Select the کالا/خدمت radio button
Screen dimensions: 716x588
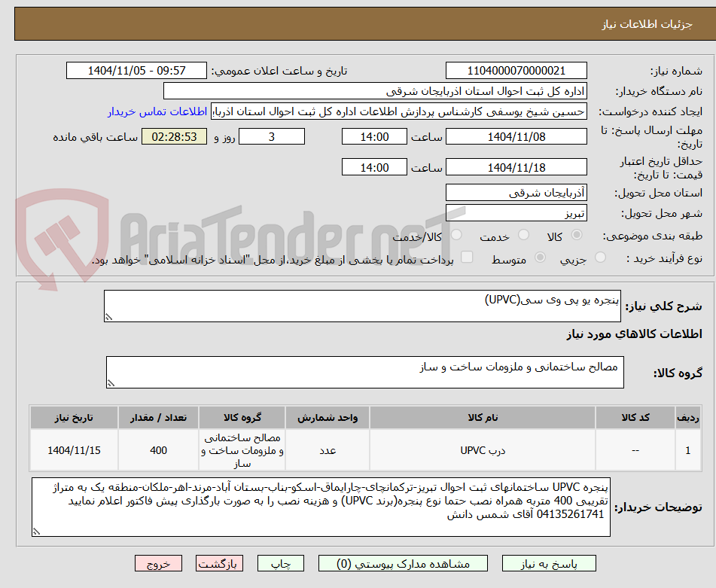point(456,235)
